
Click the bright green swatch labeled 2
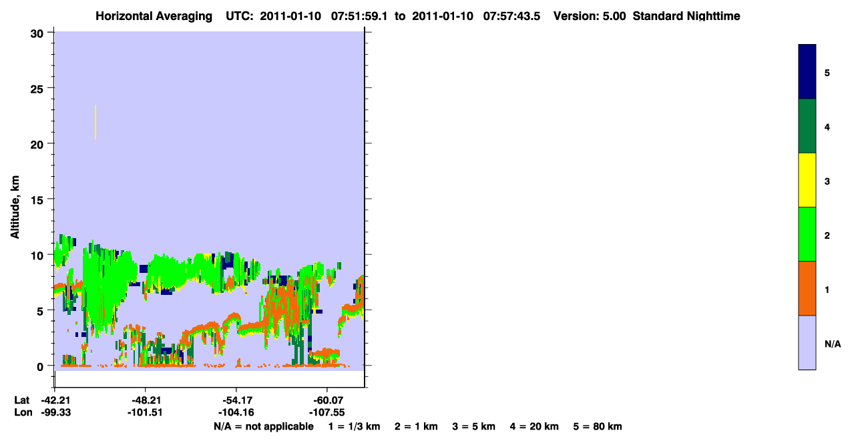[x=807, y=234]
